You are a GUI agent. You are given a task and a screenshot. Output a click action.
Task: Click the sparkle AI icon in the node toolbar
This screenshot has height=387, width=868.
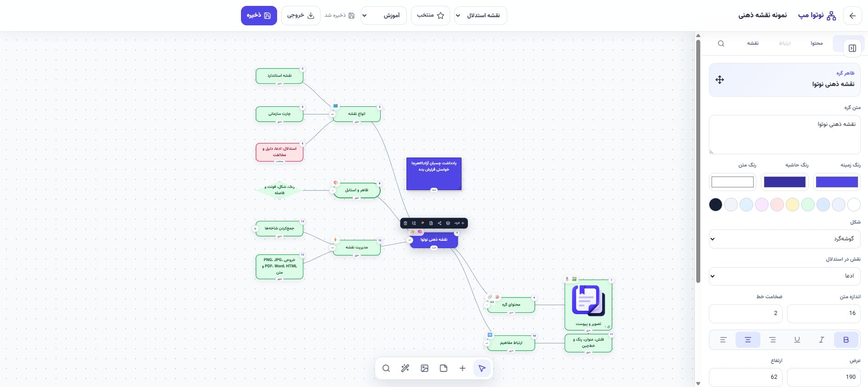[423, 223]
